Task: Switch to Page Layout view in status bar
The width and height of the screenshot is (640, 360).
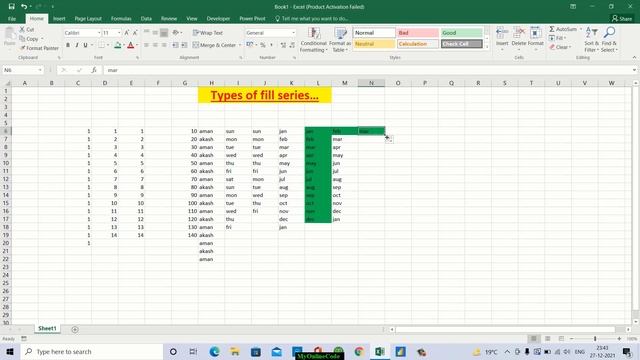Action: (x=548, y=339)
